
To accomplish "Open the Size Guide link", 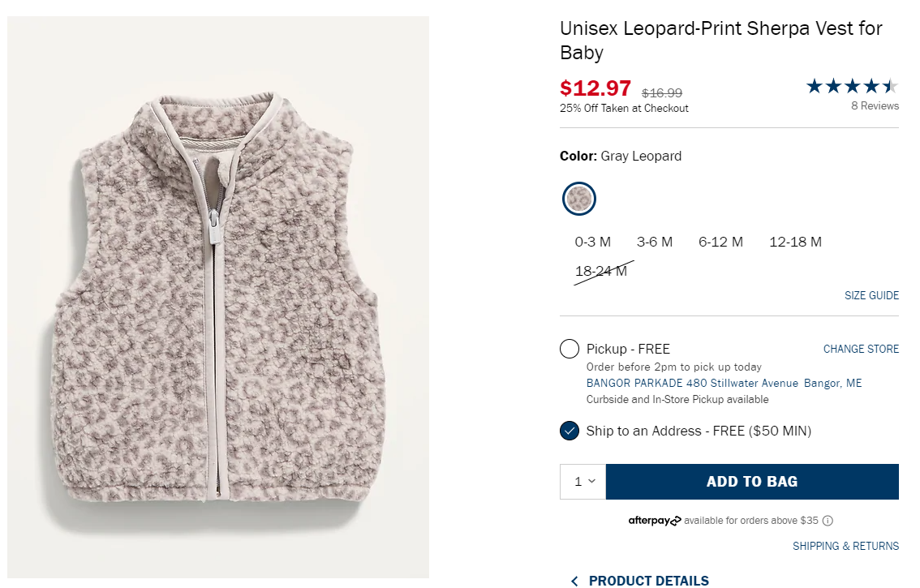I will point(871,296).
